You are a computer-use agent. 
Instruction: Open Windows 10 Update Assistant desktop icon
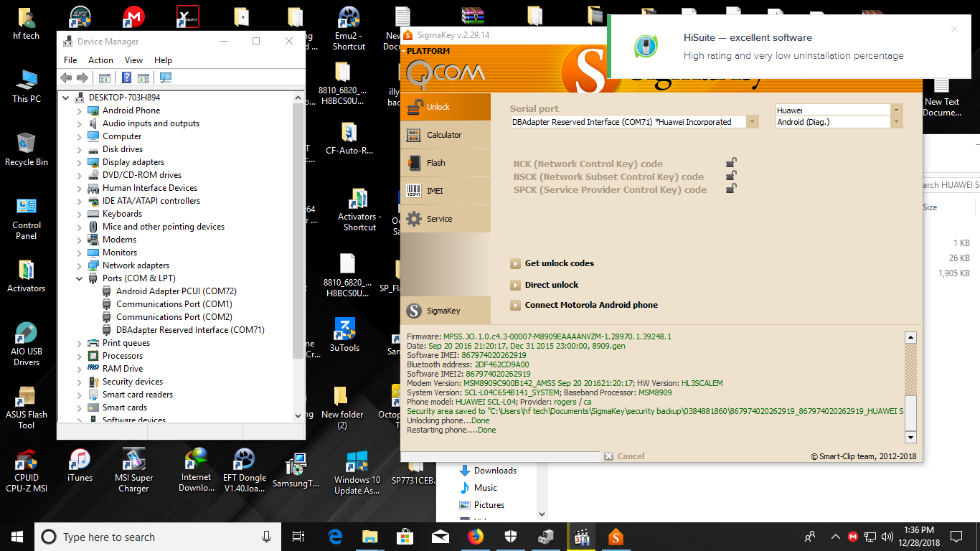pos(357,472)
